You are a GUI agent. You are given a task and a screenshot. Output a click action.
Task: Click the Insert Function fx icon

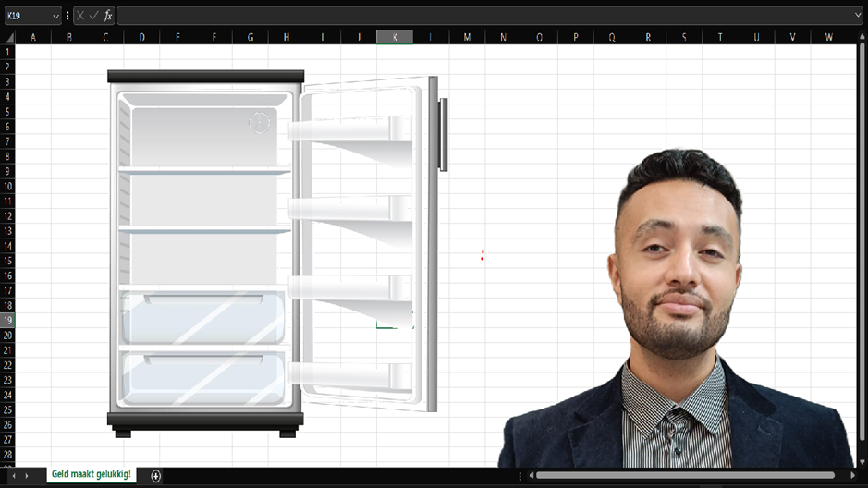(x=108, y=16)
